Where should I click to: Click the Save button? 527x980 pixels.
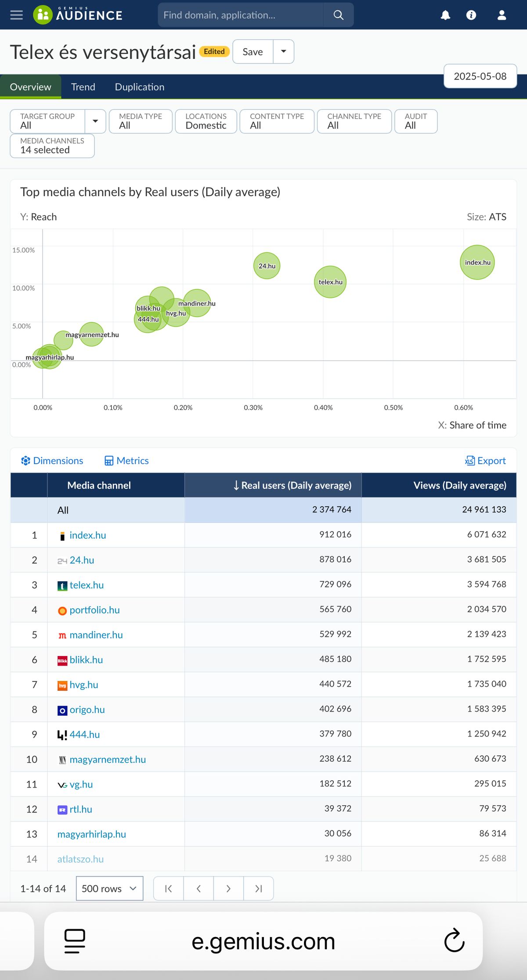click(253, 51)
